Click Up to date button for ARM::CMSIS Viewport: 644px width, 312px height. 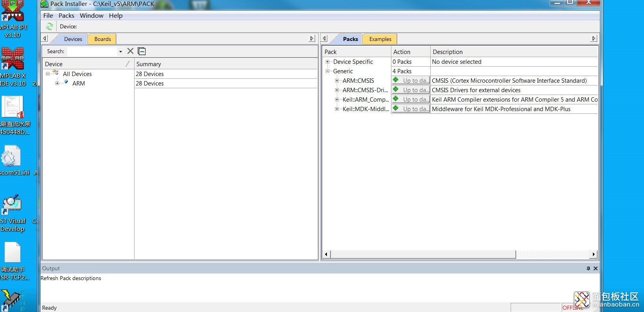pos(411,80)
